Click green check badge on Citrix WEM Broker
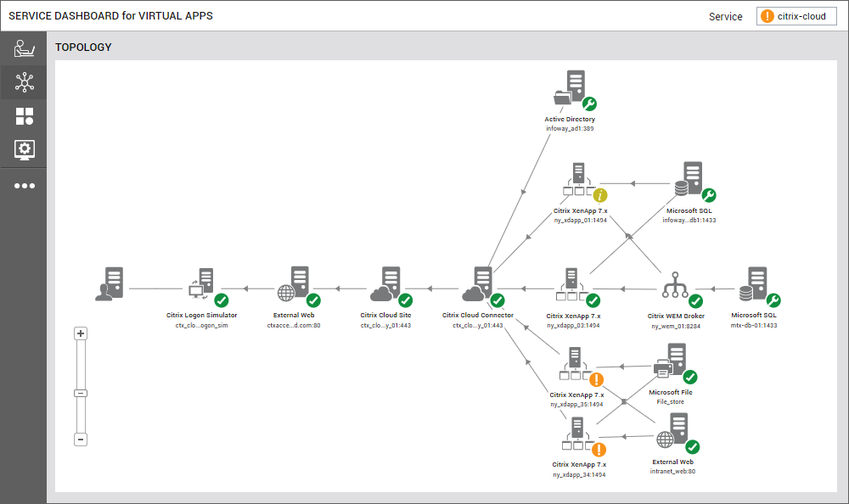Viewport: 849px width, 504px height. pos(696,301)
